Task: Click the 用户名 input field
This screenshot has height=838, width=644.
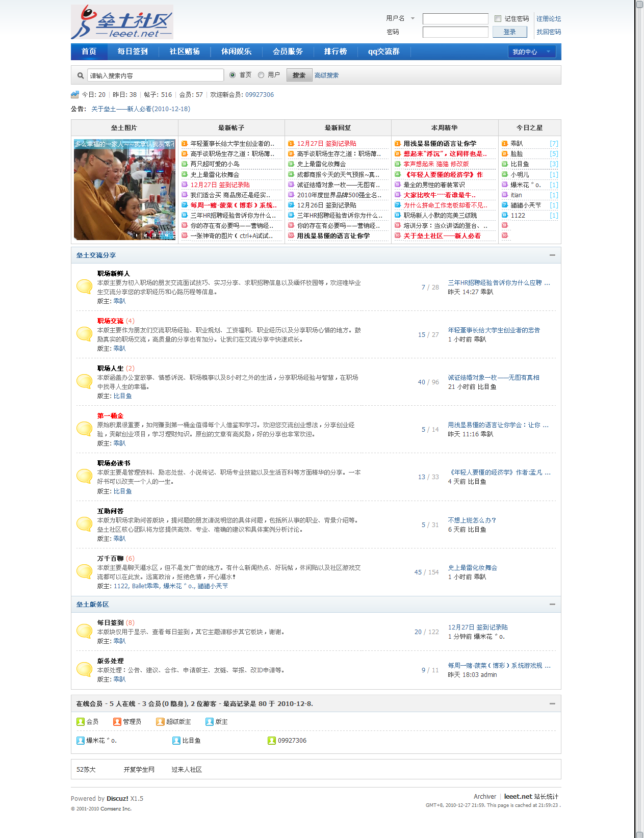Action: pyautogui.click(x=455, y=19)
